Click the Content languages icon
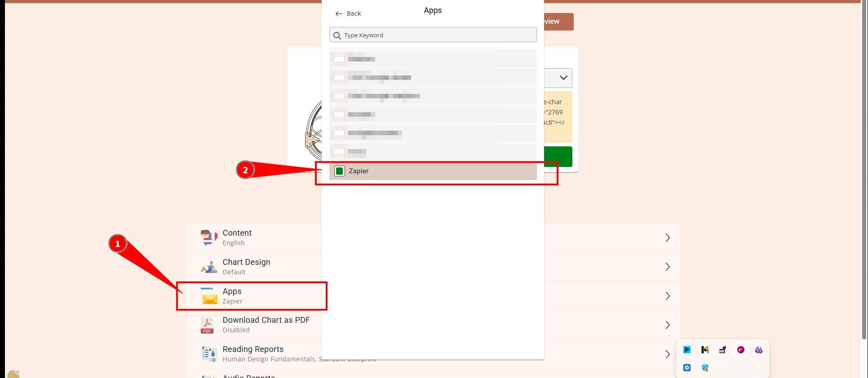The image size is (868, 378). pos(209,237)
